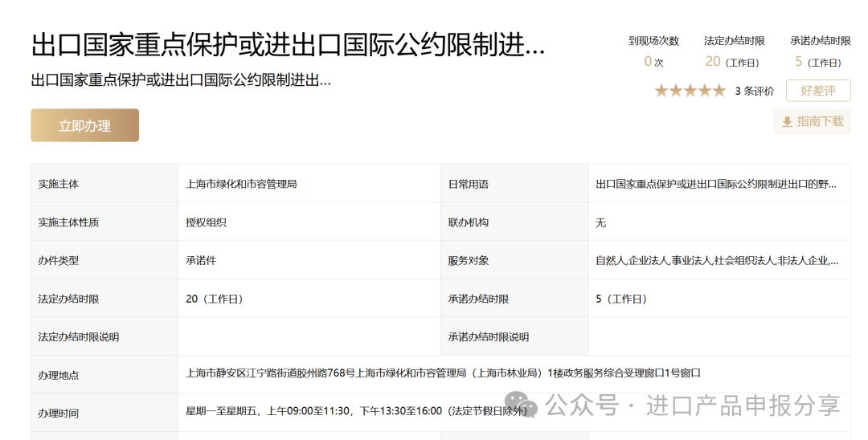Click the 服务对象 label
Screen dimensions: 868x440
(469, 260)
